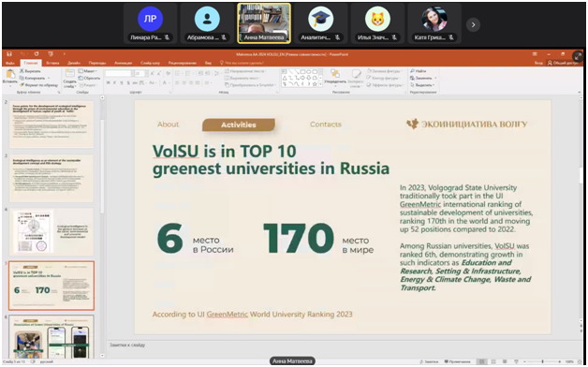
Task: Start the slideshow from status bar icon
Action: (516, 361)
